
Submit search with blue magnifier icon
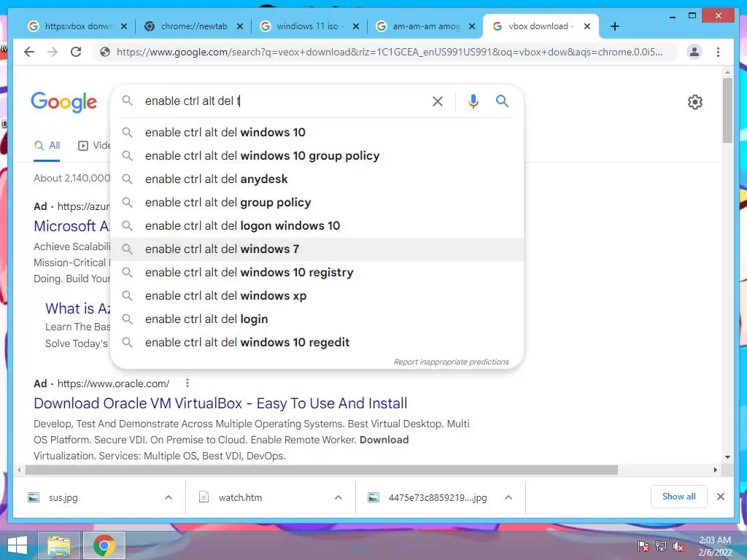point(502,101)
